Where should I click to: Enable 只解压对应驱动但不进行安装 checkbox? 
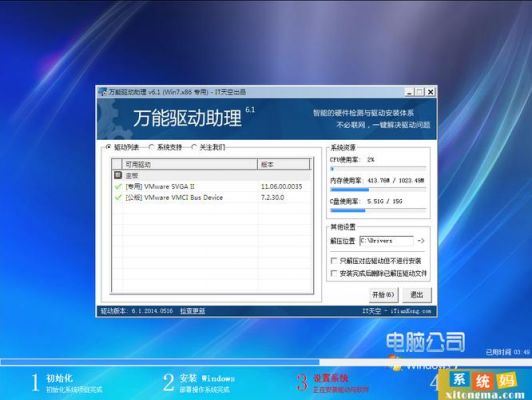[334, 261]
